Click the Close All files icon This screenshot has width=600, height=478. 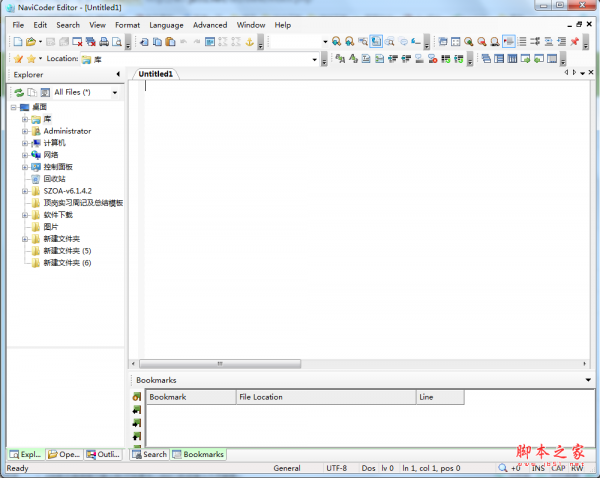[x=91, y=42]
